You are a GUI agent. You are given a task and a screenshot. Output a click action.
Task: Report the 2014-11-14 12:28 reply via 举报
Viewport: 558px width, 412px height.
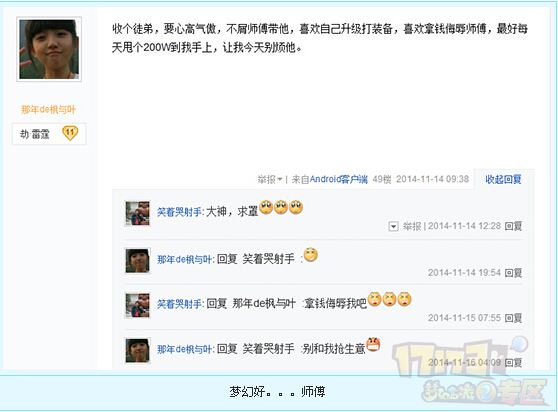(412, 226)
